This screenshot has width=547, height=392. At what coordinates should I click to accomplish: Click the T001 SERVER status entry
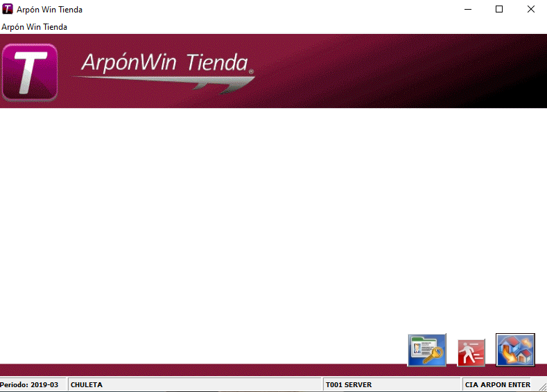click(392, 384)
